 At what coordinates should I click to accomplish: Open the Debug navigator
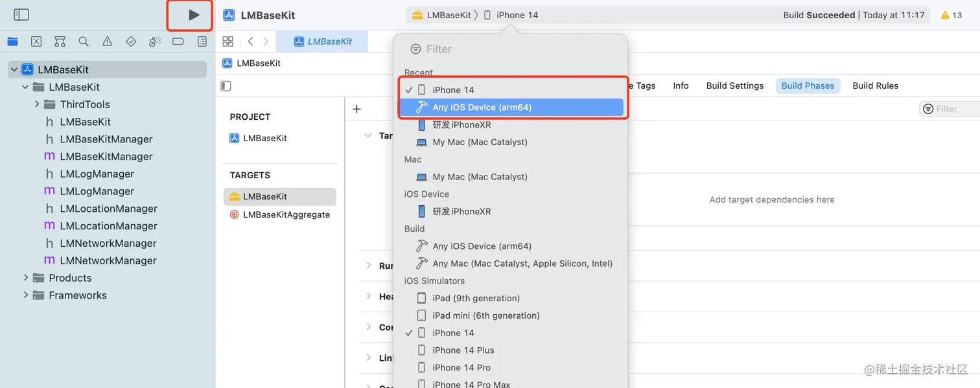pyautogui.click(x=154, y=41)
